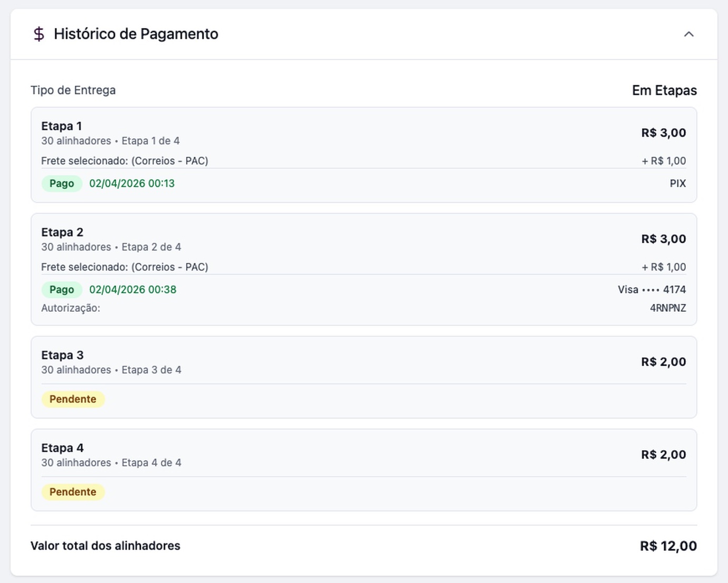Click Etapa 1 freight Correios PAC line
This screenshot has height=583, width=728.
[x=124, y=161]
